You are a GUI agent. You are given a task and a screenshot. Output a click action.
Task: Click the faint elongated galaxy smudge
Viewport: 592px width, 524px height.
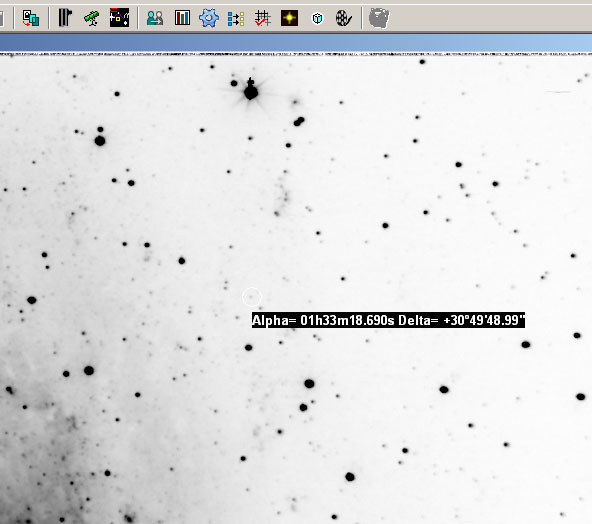point(282,197)
